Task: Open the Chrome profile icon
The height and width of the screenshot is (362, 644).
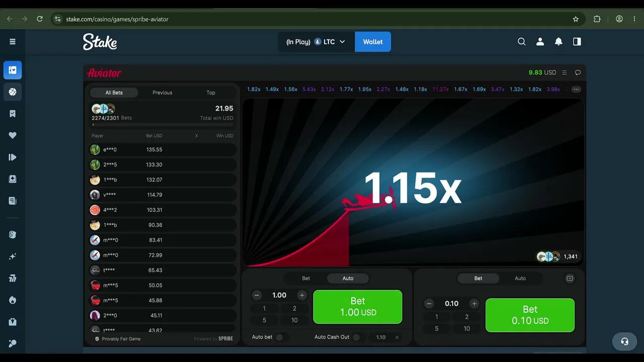Action: click(x=619, y=19)
